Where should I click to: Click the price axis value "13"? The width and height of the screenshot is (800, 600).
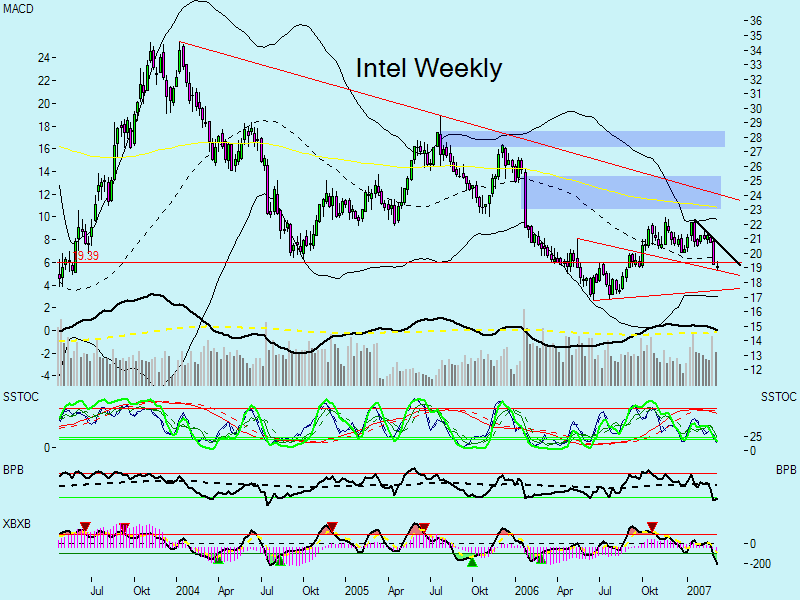(756, 356)
